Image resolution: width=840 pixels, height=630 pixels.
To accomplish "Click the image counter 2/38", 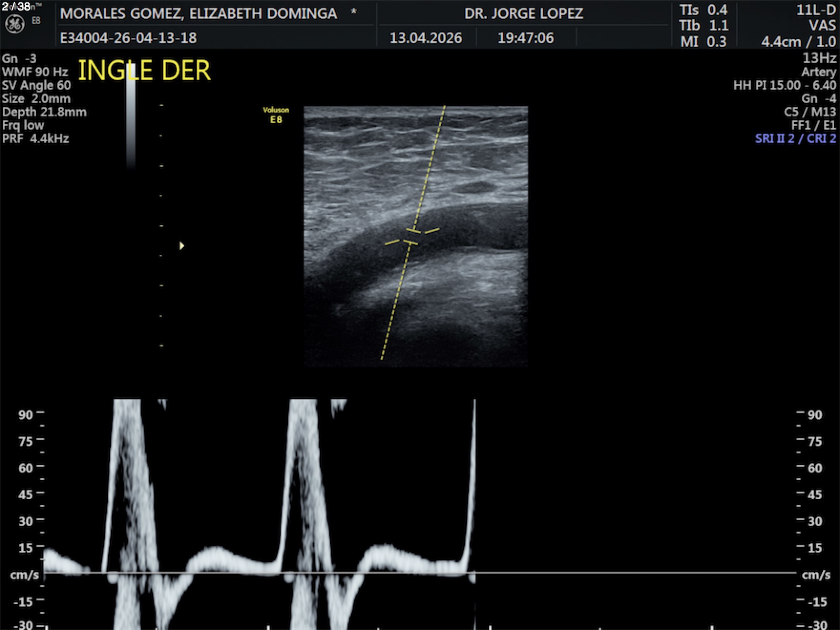I will 16,6.
